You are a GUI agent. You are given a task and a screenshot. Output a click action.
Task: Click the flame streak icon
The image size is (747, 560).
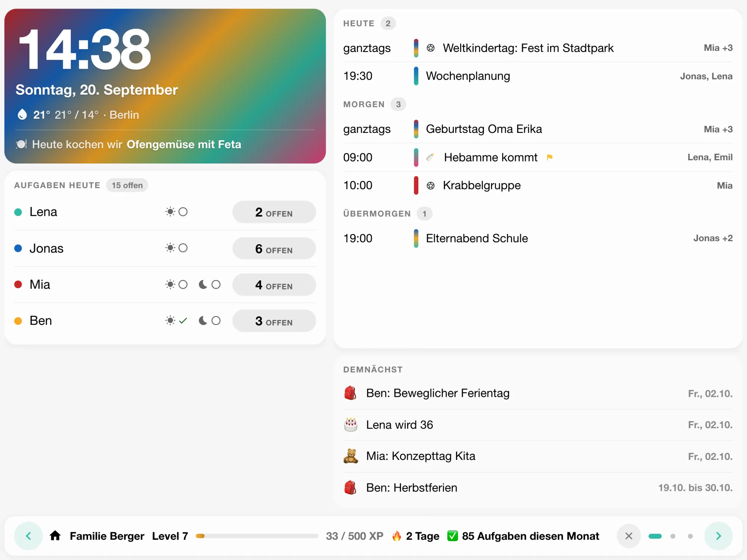coord(396,536)
